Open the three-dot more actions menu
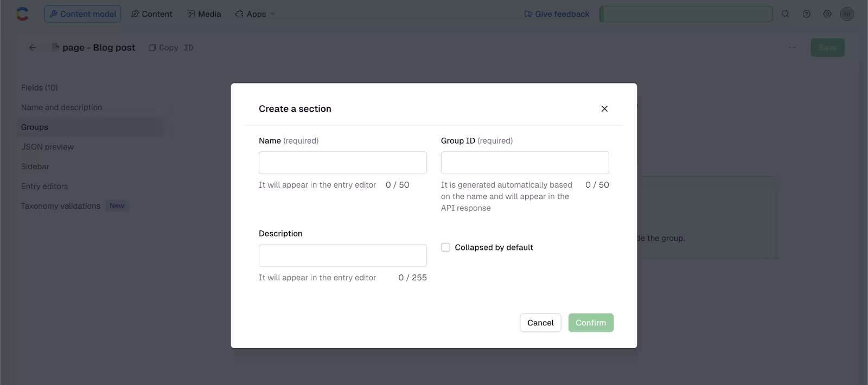The height and width of the screenshot is (385, 868). (x=792, y=48)
